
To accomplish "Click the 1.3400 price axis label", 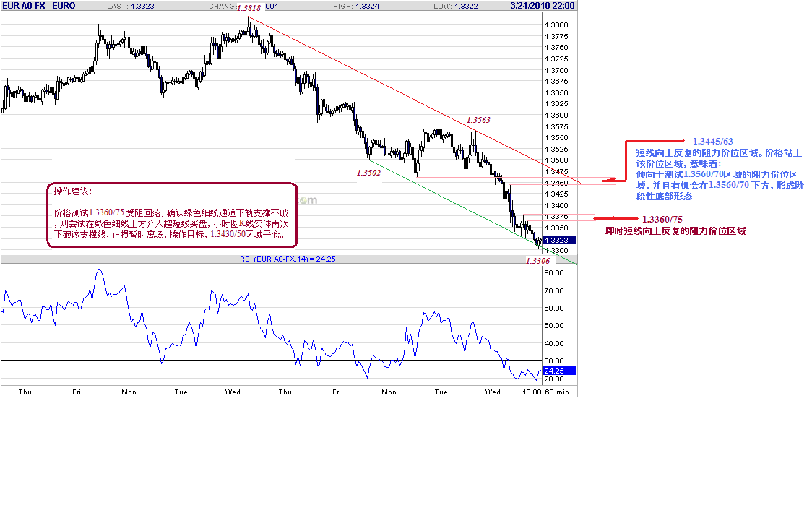I will tap(556, 205).
